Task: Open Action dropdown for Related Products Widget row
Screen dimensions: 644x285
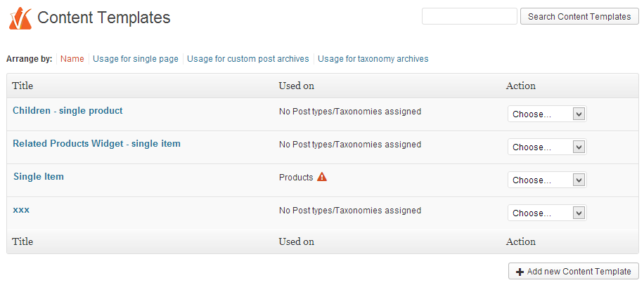Action: (547, 147)
